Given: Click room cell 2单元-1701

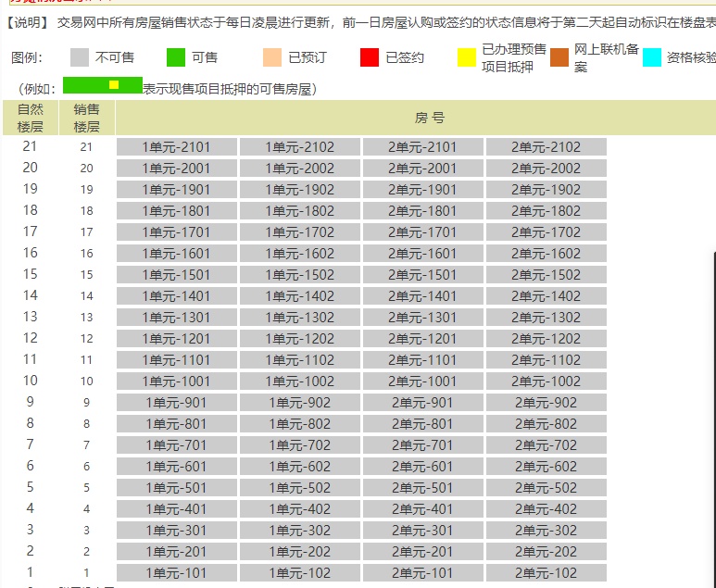Looking at the screenshot, I should point(423,232).
